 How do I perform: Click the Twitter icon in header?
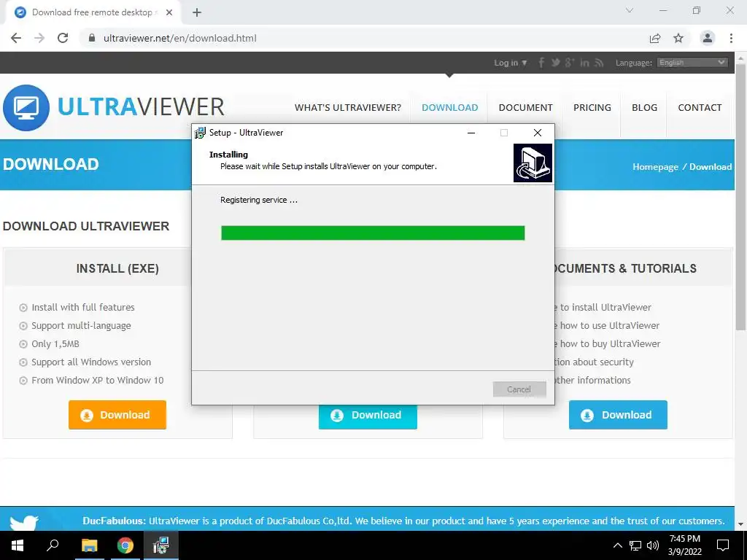[x=555, y=63]
